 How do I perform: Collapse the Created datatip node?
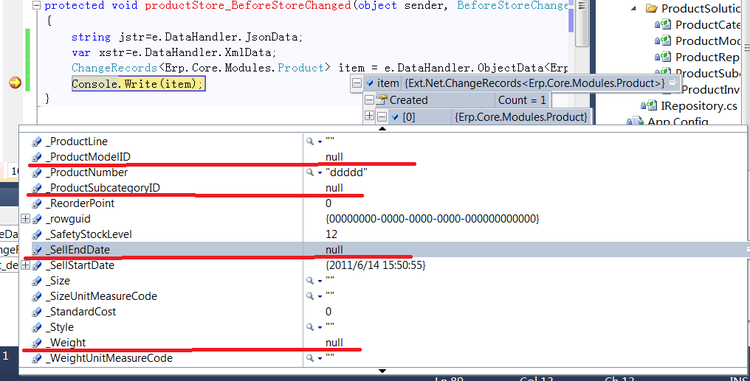pos(369,100)
